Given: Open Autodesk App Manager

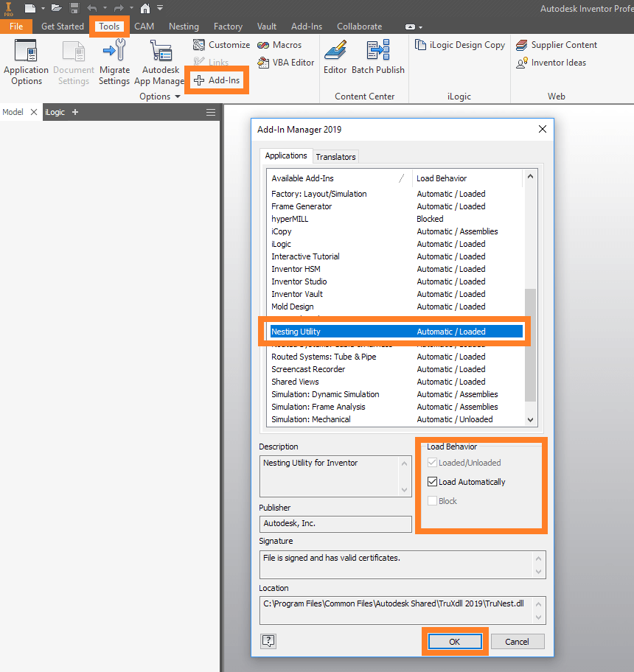Looking at the screenshot, I should pos(159,63).
